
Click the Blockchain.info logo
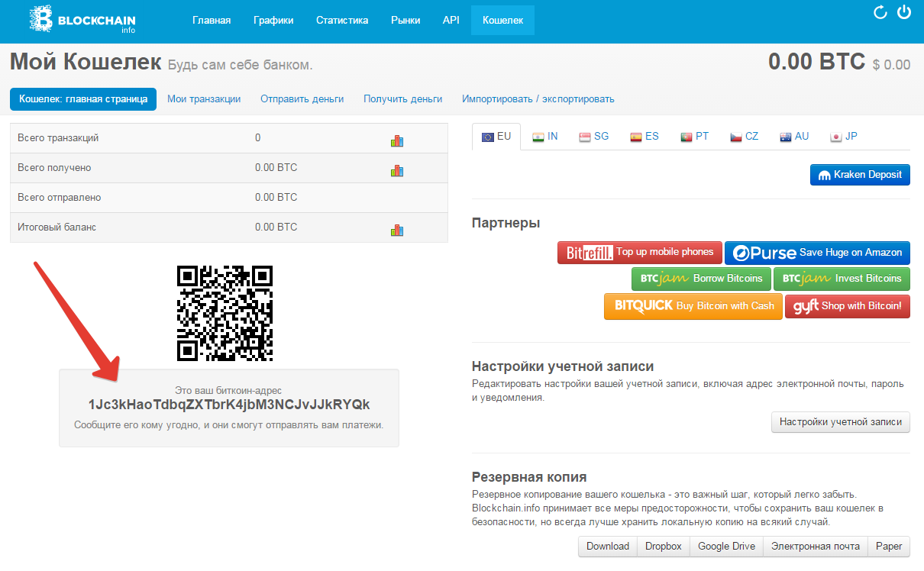82,20
